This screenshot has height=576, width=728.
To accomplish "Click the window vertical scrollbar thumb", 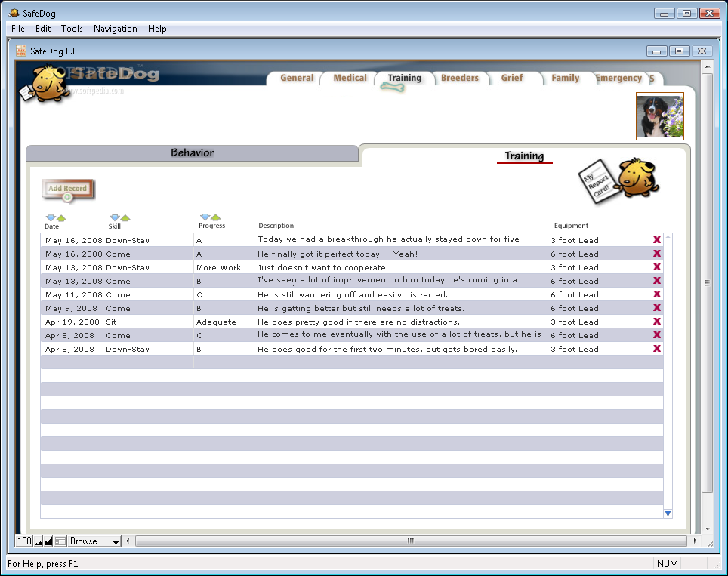I will pyautogui.click(x=707, y=282).
